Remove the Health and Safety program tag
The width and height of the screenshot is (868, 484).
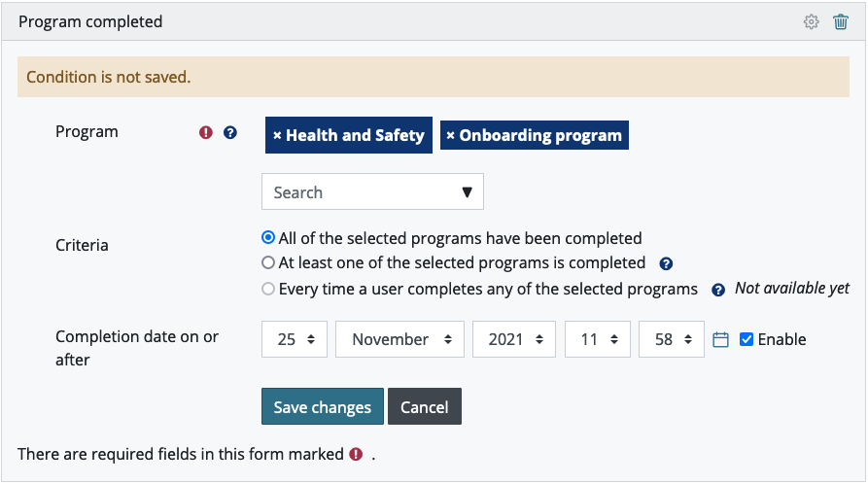click(x=277, y=136)
